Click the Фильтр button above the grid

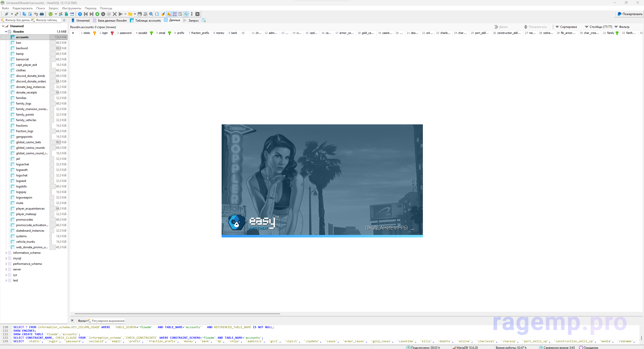tap(622, 27)
